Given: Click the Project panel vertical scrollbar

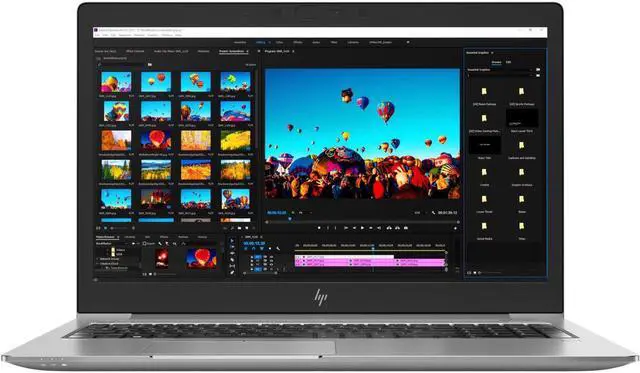Looking at the screenshot, I should click(256, 110).
